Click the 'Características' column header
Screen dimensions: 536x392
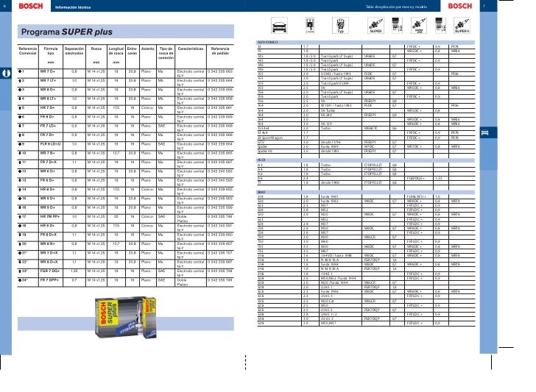pos(191,49)
